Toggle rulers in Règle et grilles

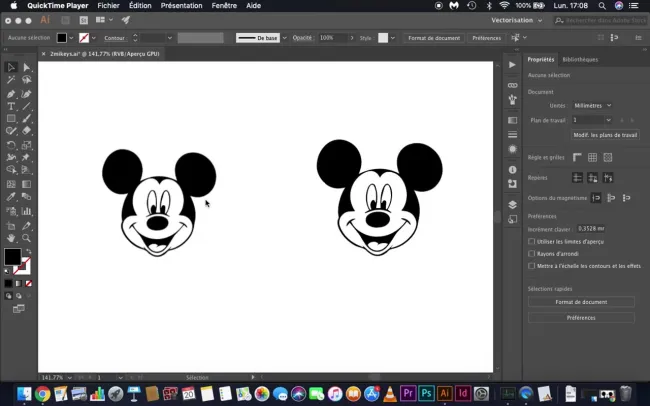(577, 157)
